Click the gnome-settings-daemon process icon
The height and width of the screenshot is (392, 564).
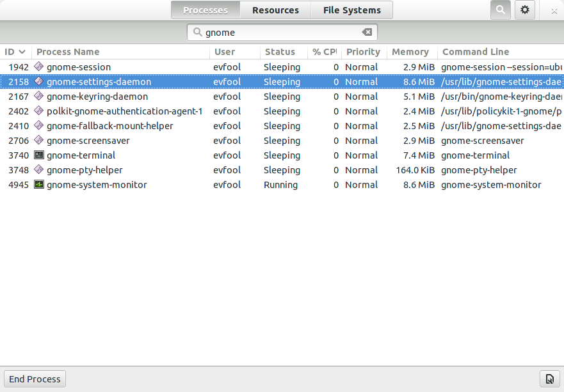(x=39, y=81)
